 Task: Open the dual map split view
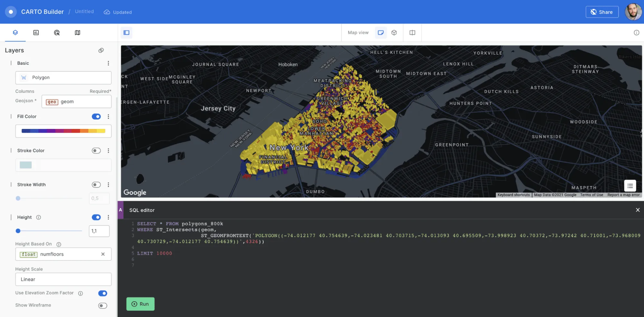[412, 33]
